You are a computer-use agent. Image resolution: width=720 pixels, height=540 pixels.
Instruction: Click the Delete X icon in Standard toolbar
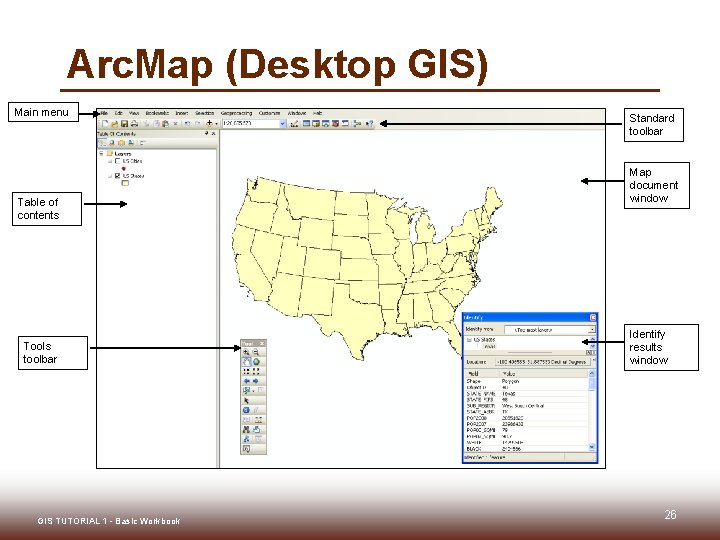[x=175, y=124]
